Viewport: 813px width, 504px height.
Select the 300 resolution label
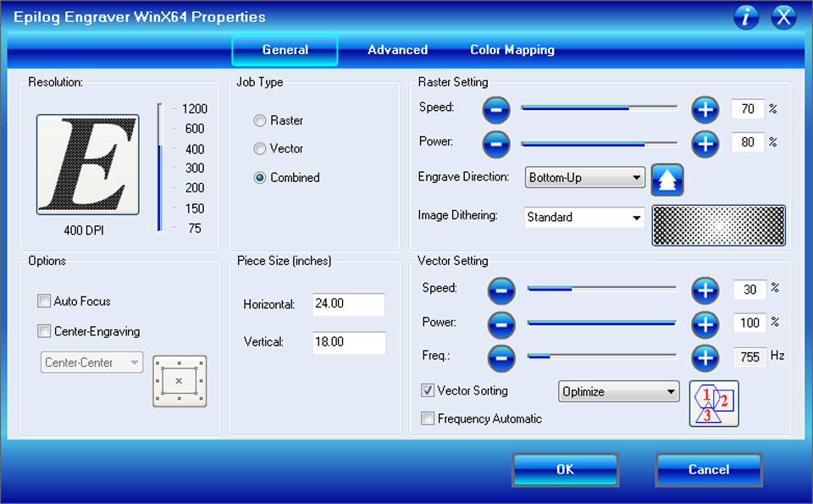(x=195, y=168)
